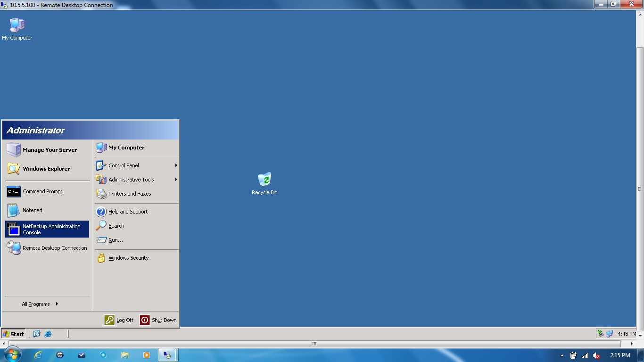The image size is (644, 362).
Task: Launch Windows Explorer from the pinned list
Action: coord(47,169)
